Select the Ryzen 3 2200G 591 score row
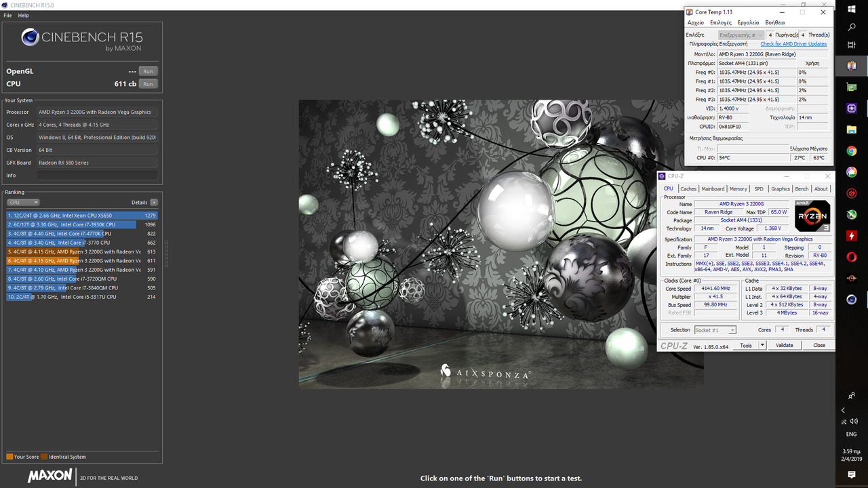The width and height of the screenshot is (868, 488). (82, 270)
